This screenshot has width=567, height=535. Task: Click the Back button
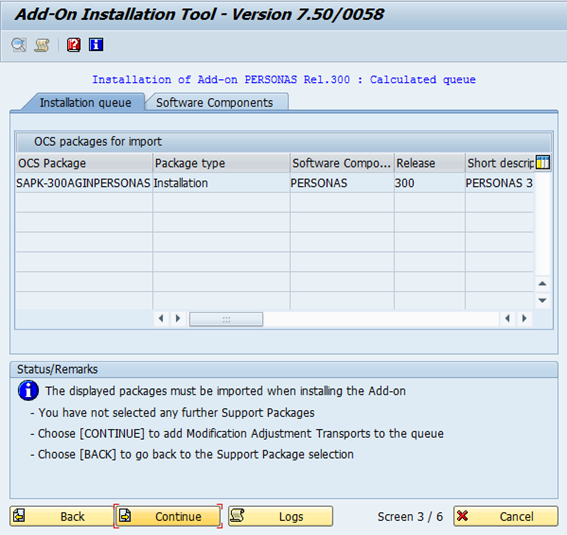coord(61,516)
